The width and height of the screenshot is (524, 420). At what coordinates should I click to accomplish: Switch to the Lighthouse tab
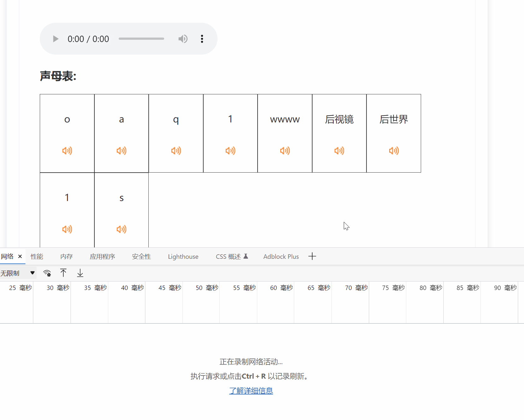tap(183, 257)
